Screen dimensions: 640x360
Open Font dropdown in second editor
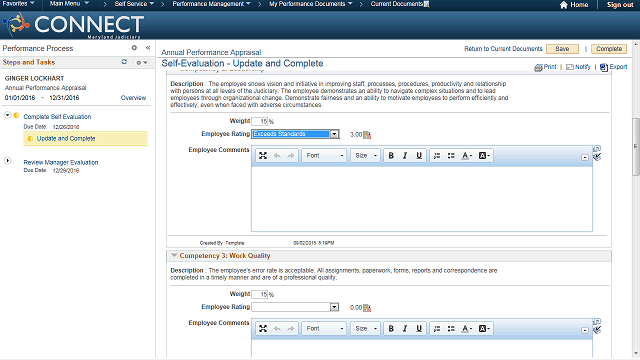(324, 329)
